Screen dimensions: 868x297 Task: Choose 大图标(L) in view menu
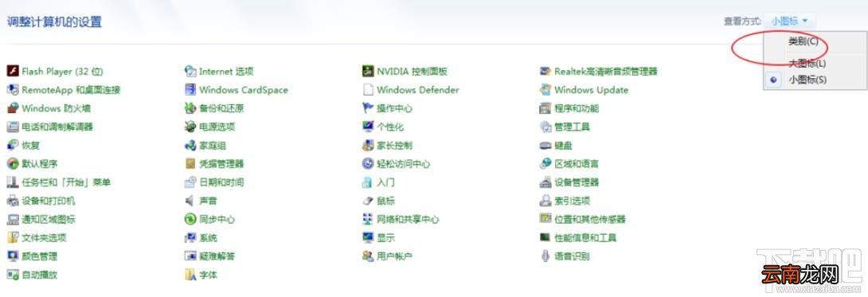click(807, 63)
